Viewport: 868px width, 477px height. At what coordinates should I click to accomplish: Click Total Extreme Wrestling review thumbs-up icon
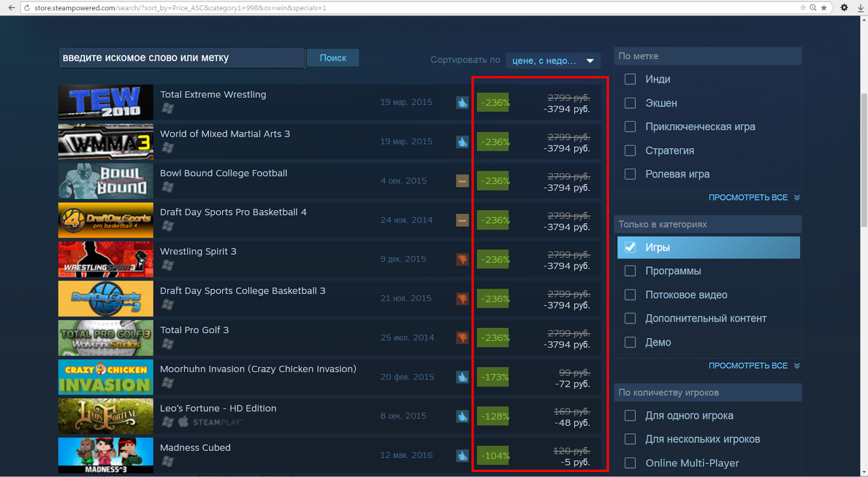click(x=462, y=103)
